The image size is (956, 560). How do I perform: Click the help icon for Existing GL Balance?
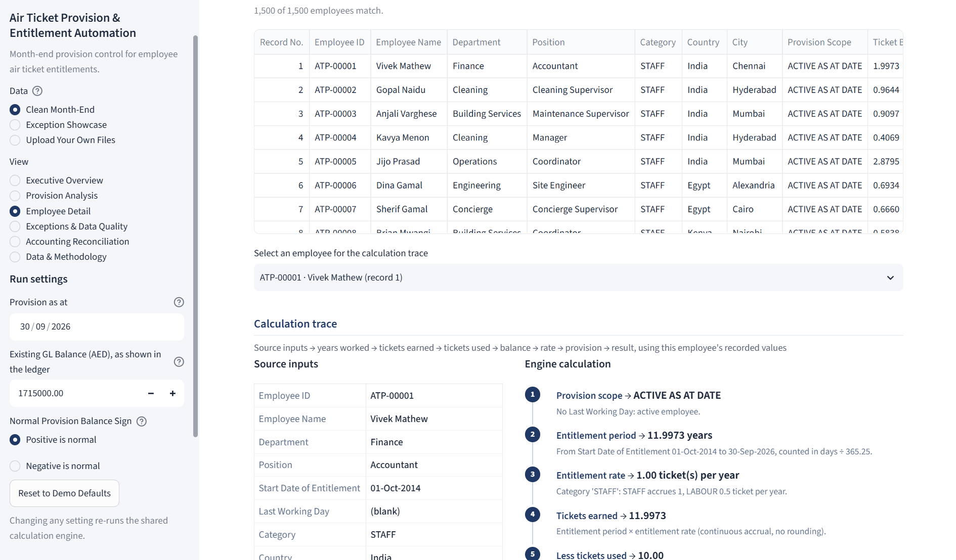pos(179,362)
